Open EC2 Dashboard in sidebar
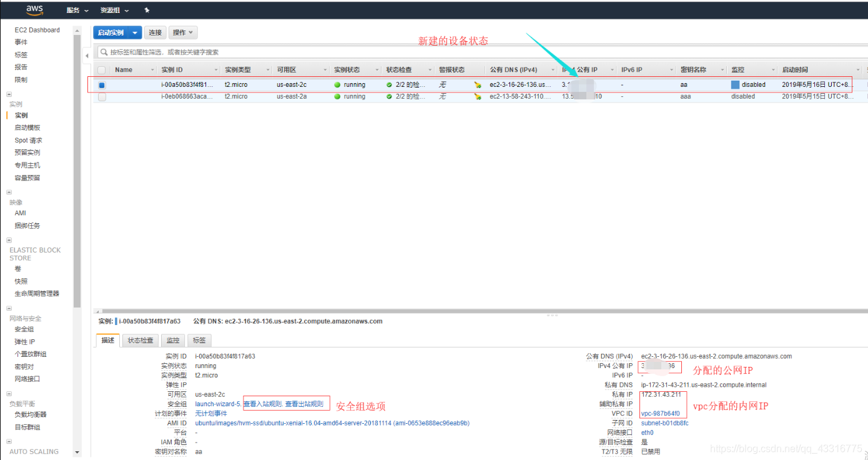 click(37, 30)
